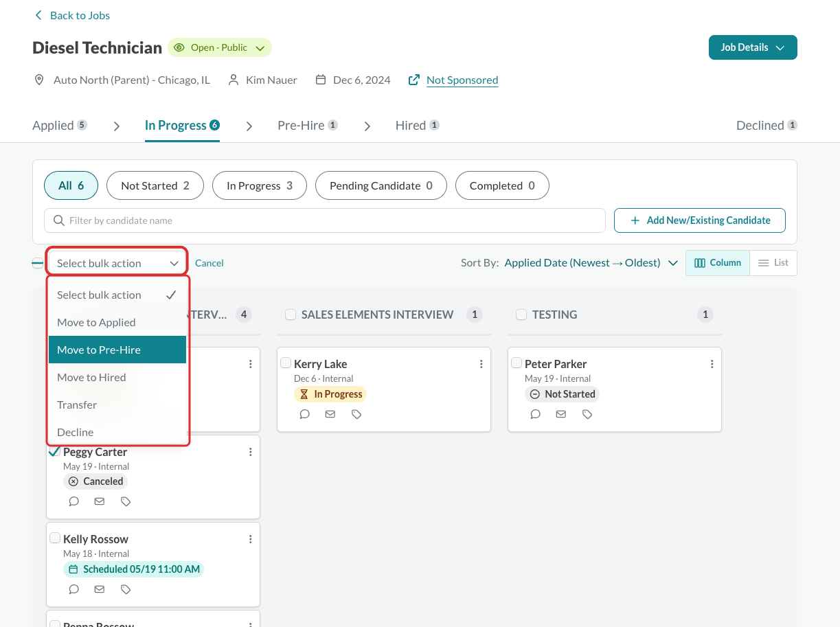This screenshot has height=627, width=840.
Task: Choose Move to Pre-Hire bulk action
Action: pos(117,350)
